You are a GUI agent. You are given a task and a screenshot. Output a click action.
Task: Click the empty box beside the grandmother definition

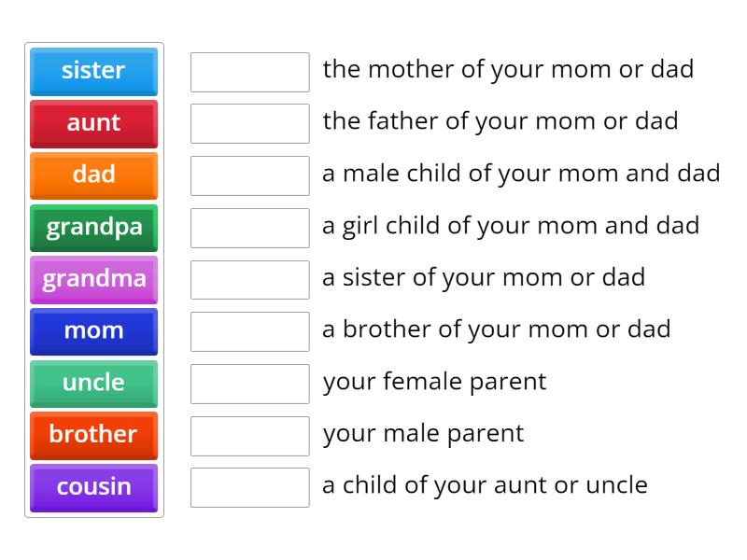[248, 71]
